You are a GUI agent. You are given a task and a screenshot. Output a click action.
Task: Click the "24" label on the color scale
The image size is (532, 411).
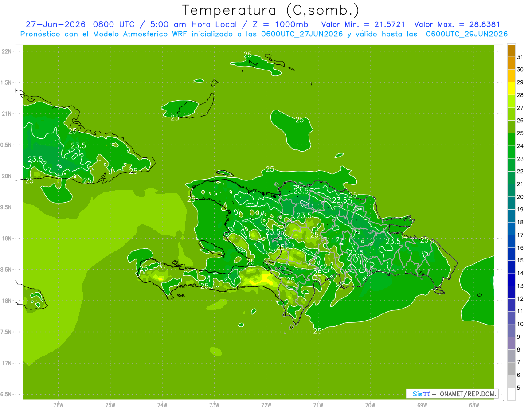pyautogui.click(x=520, y=146)
